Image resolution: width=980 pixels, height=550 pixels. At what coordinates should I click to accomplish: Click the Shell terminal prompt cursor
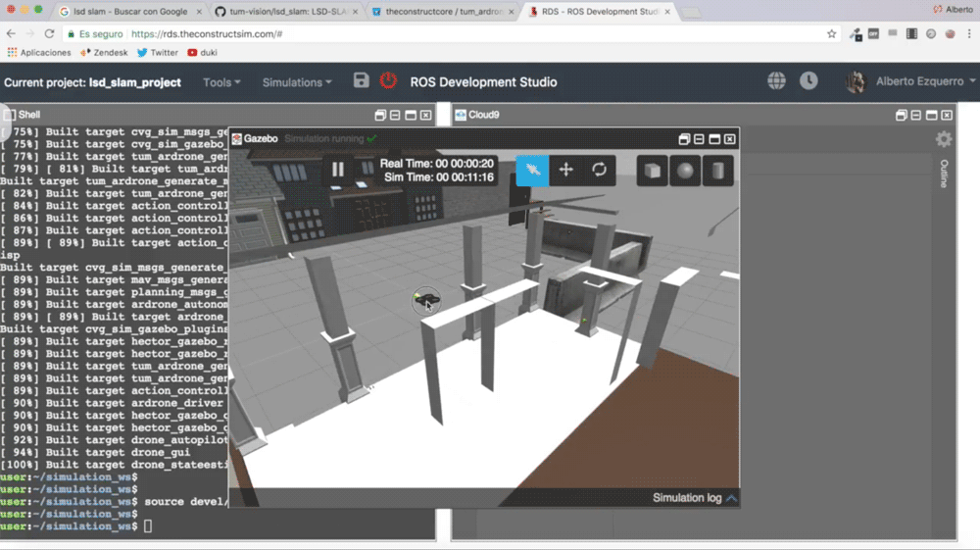tap(148, 526)
